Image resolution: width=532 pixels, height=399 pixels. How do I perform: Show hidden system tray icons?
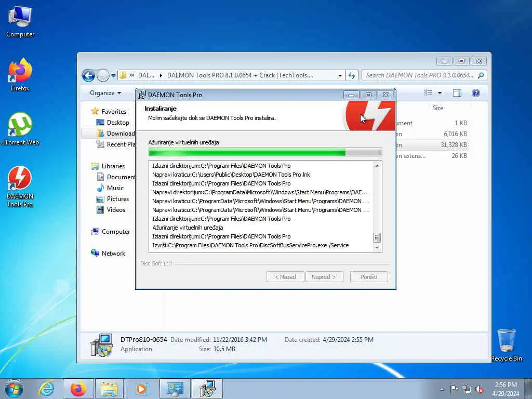(x=442, y=389)
